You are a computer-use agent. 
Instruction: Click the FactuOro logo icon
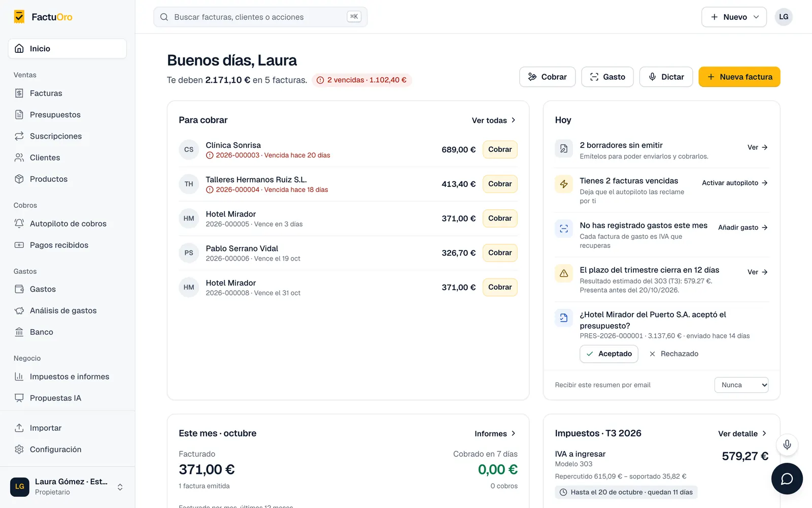point(19,17)
